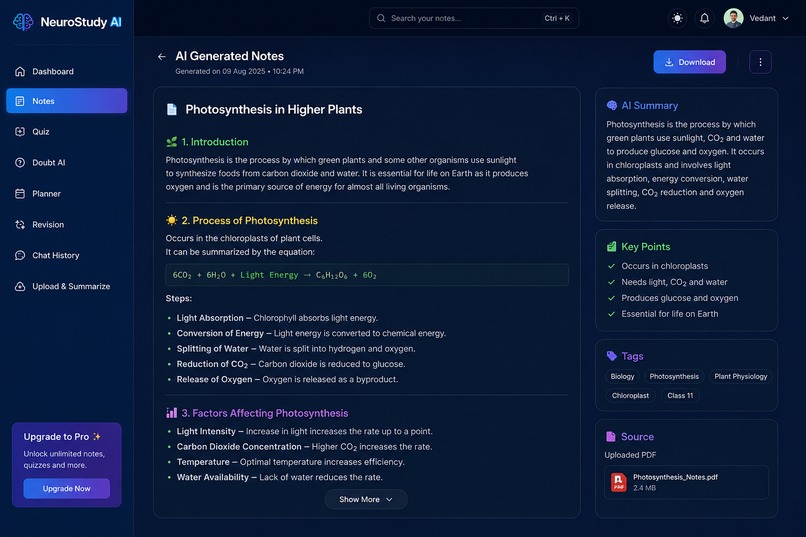The width and height of the screenshot is (806, 537).
Task: Open the Revision menu item
Action: point(67,225)
